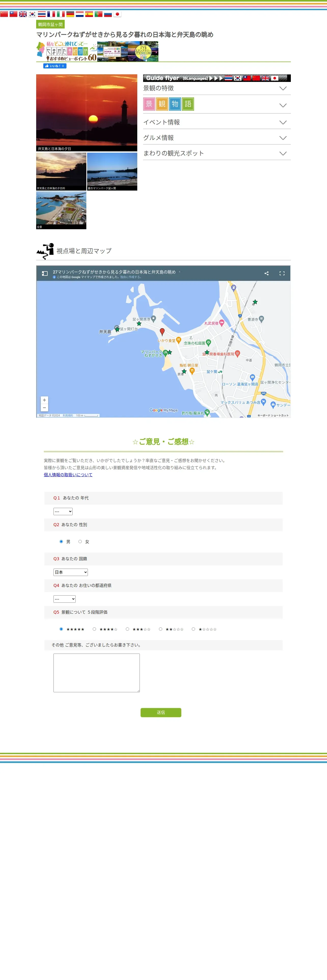Click the 鮨処 朝日屋 restaurant marker
Screen dimensions: 327x980
[x=192, y=370]
